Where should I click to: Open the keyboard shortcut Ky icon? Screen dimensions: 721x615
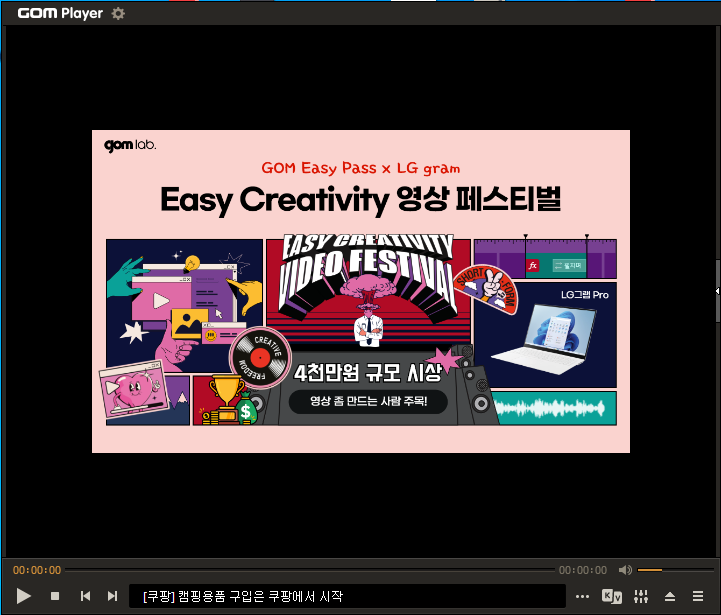click(x=612, y=596)
